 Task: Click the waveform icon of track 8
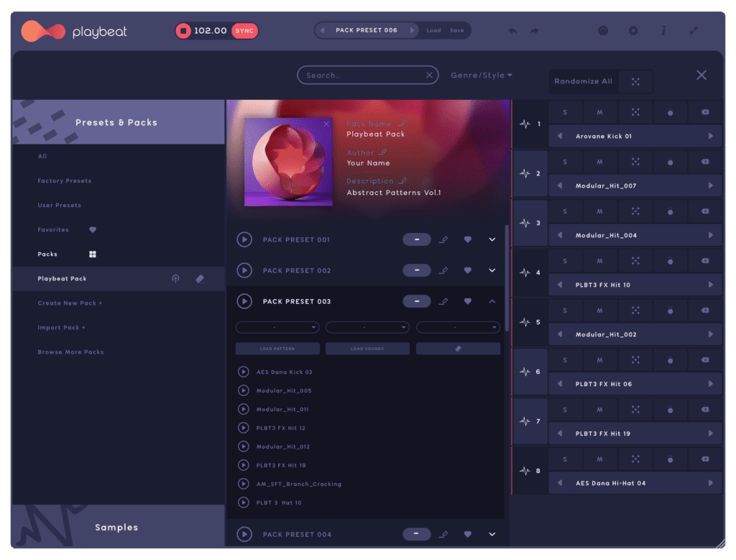pos(525,471)
